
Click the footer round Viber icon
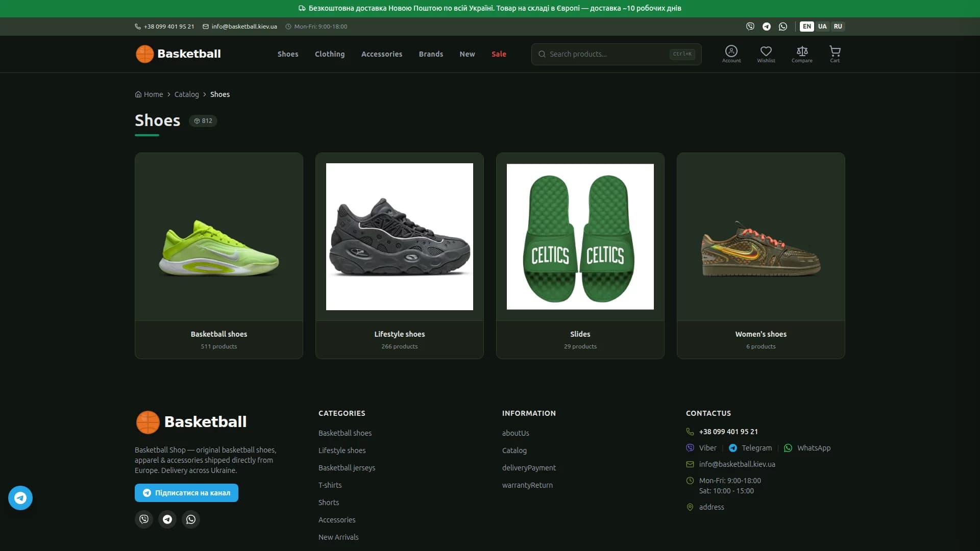pos(144,519)
